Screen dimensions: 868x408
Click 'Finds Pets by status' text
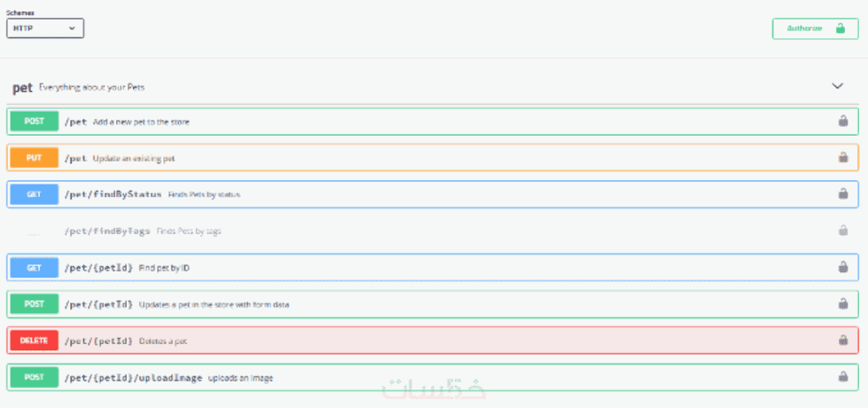click(x=204, y=195)
